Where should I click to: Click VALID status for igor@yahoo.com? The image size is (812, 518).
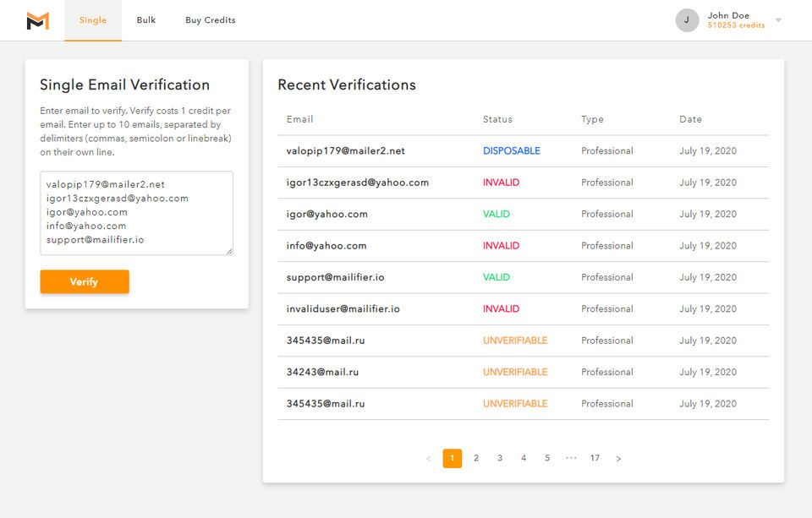tap(497, 215)
